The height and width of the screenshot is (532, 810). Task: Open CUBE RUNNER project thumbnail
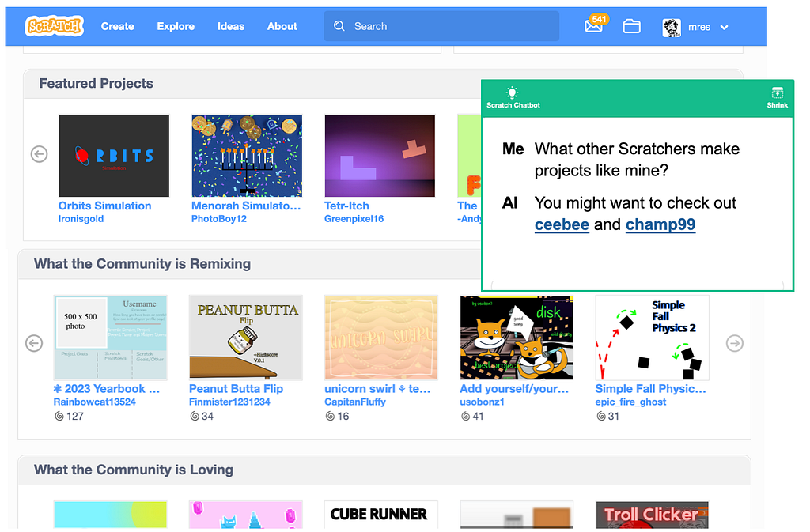pyautogui.click(x=381, y=515)
